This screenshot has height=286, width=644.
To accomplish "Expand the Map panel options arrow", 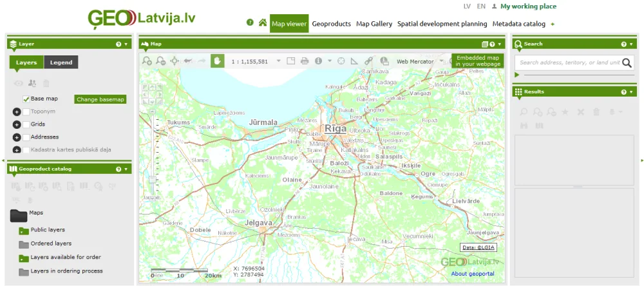I will (500, 44).
